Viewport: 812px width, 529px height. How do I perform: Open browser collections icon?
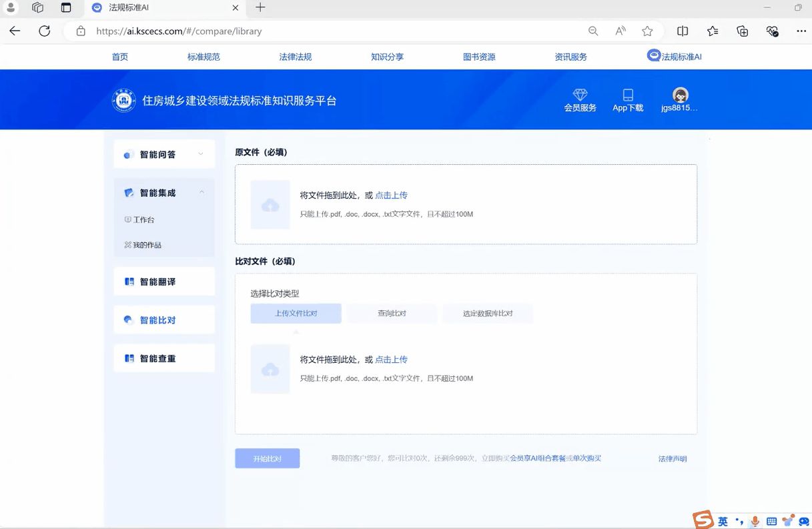pos(743,31)
